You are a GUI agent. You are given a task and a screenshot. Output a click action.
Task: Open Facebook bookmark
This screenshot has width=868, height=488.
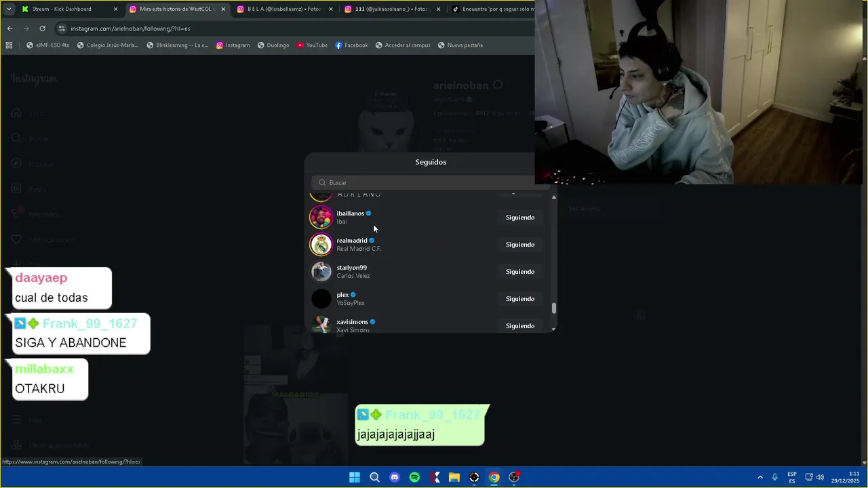coord(351,45)
